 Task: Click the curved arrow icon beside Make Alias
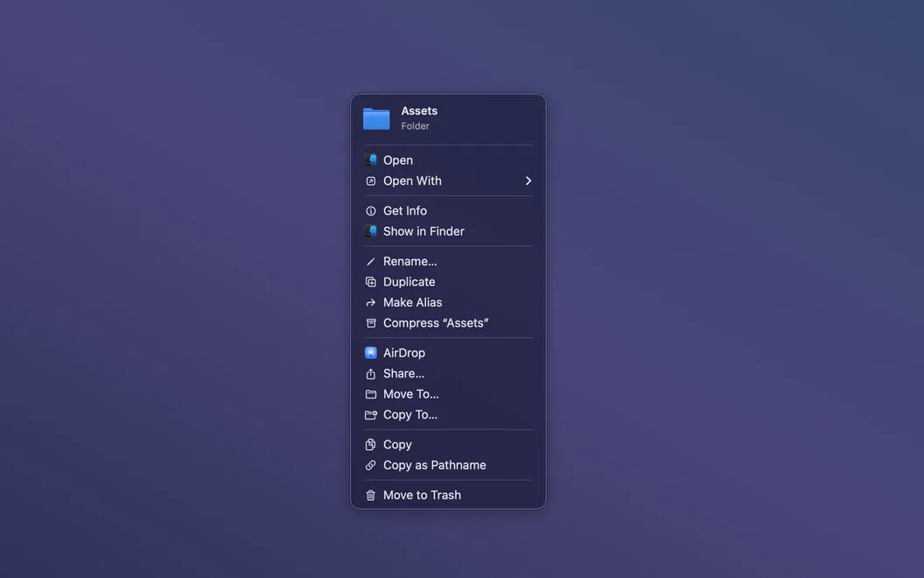click(371, 302)
